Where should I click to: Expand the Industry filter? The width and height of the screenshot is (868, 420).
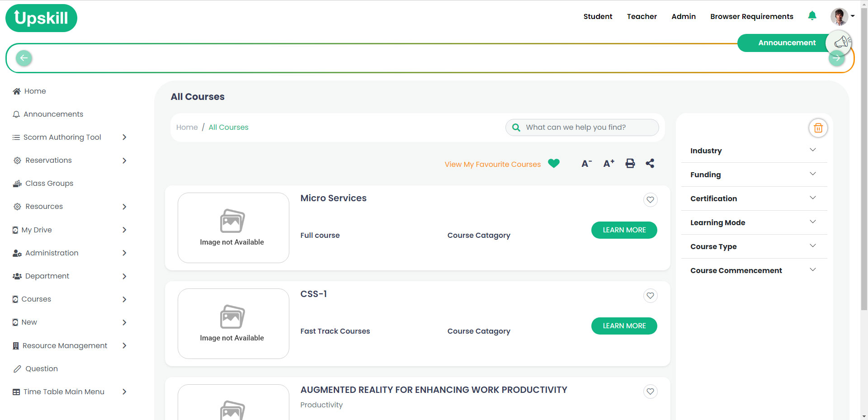point(754,151)
